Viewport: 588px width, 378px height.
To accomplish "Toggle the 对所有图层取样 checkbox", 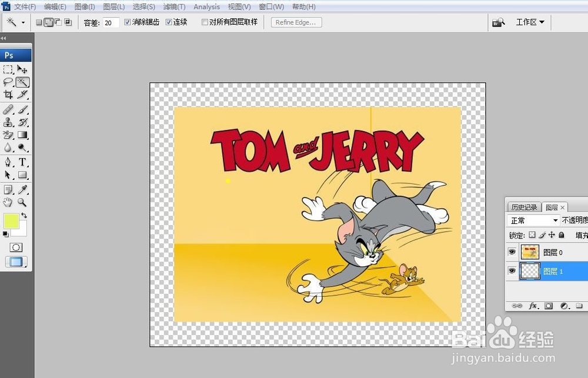I will pos(205,22).
